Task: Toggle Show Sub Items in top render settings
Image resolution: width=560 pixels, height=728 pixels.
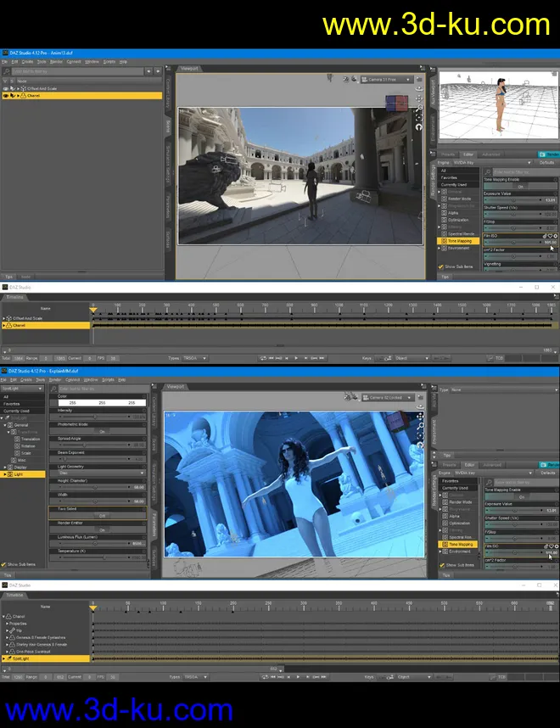Action: [x=441, y=266]
